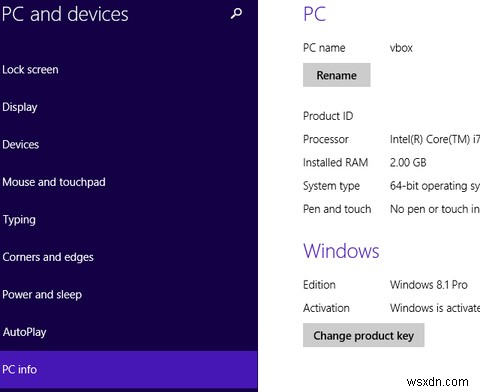Click the search magnifier icon
This screenshot has height=392, width=480.
236,13
